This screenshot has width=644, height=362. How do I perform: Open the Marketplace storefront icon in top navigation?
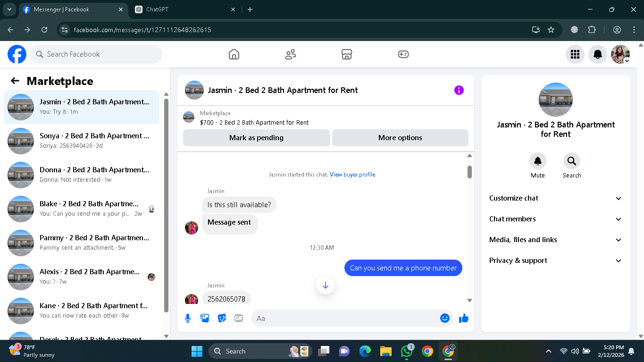point(347,54)
